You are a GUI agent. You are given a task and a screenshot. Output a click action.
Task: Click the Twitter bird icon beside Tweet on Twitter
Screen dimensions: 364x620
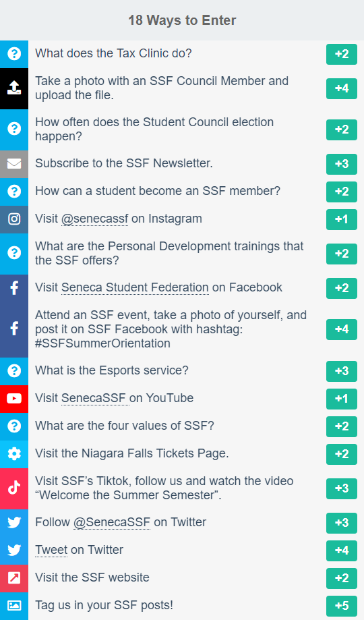tap(14, 550)
